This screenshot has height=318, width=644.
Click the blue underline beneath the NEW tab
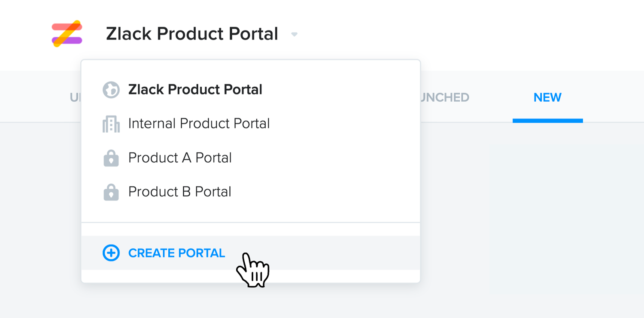point(547,121)
